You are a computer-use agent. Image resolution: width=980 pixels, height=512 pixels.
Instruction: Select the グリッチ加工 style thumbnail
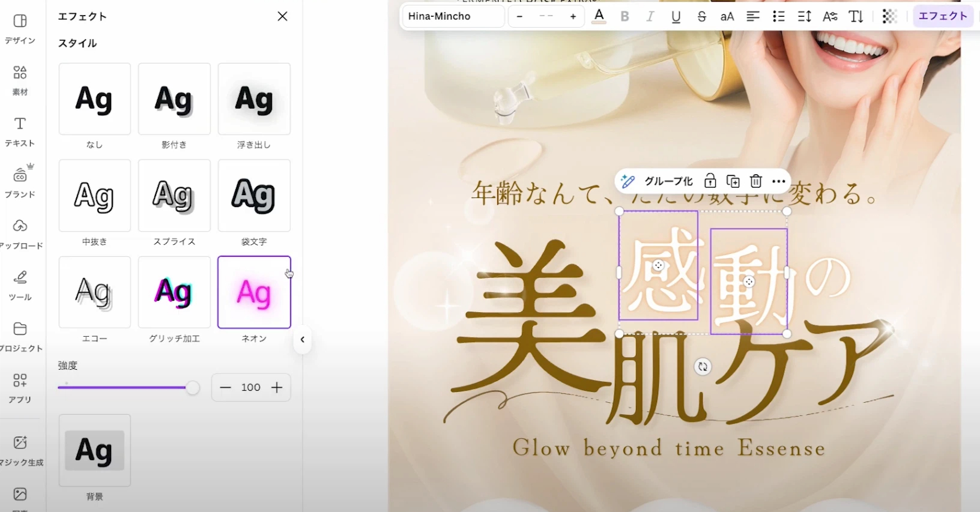tap(174, 292)
